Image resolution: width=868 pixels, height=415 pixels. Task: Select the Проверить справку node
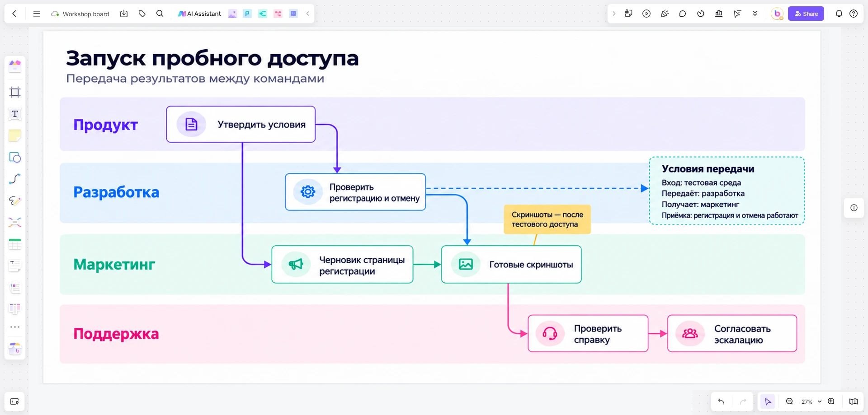588,334
